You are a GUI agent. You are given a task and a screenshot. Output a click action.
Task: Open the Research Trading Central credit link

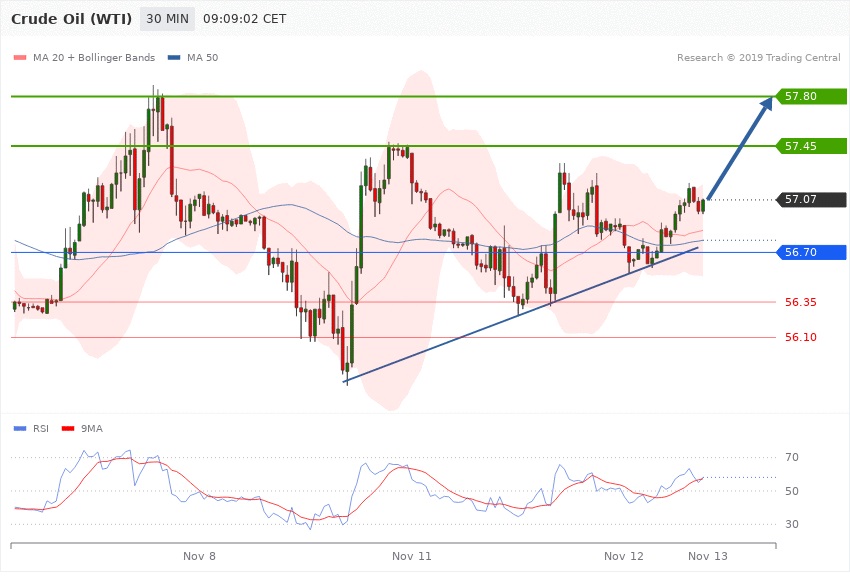click(x=758, y=57)
